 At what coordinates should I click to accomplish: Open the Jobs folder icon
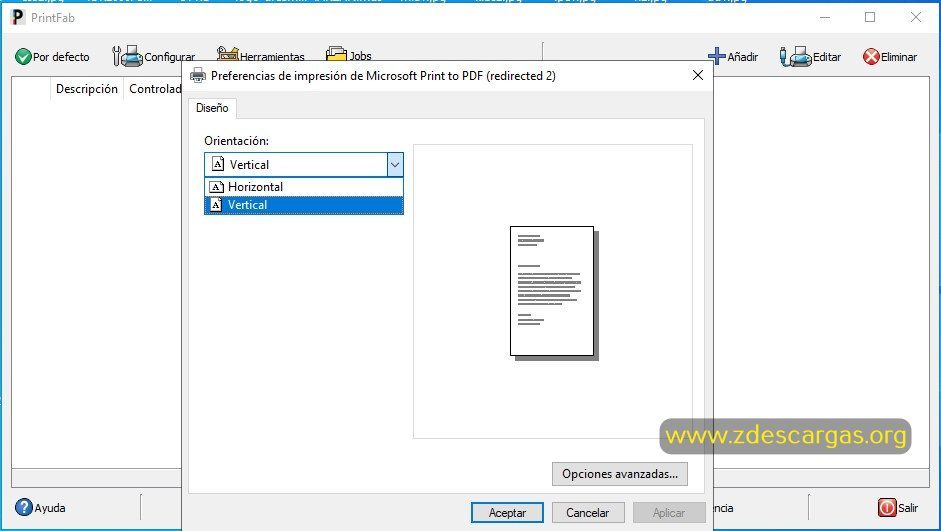pos(336,55)
